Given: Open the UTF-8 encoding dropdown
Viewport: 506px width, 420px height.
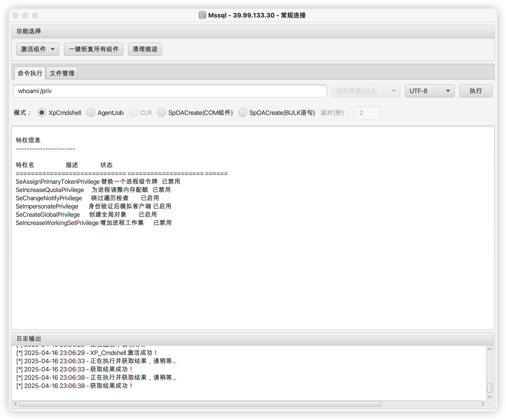Looking at the screenshot, I should tap(430, 91).
